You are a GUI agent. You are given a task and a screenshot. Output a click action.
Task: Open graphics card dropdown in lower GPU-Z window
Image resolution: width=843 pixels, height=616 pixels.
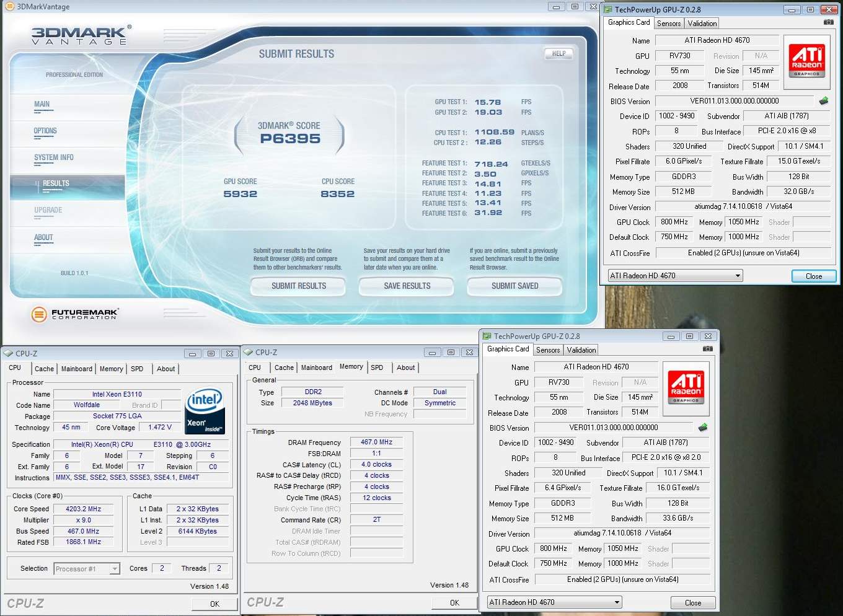554,602
